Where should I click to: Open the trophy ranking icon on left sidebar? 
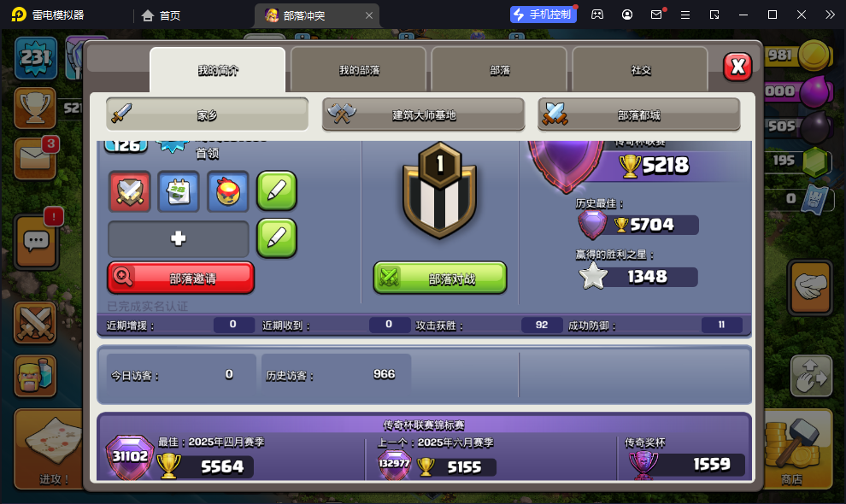[35, 108]
